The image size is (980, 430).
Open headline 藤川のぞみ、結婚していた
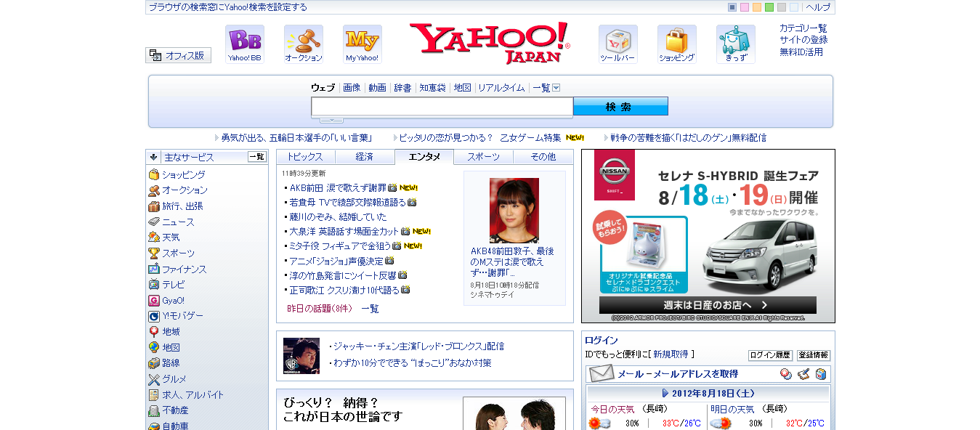coord(339,216)
